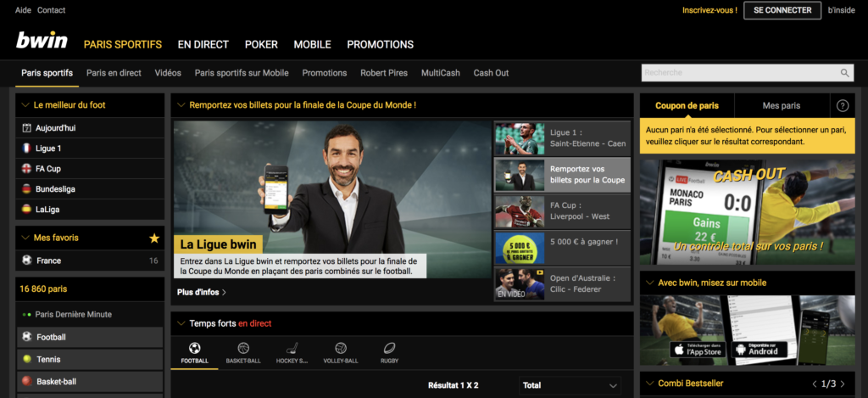868x398 pixels.
Task: Collapse the Combi Bestseller panel
Action: tap(649, 384)
